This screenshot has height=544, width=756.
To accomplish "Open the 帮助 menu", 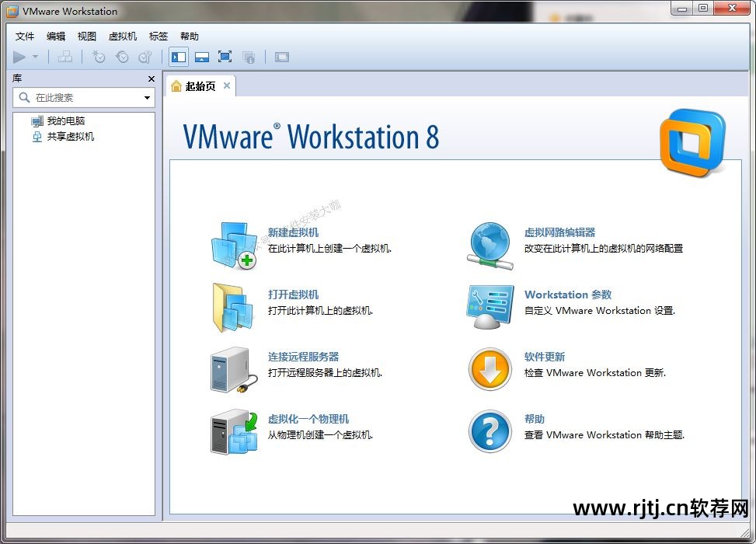I will point(190,37).
